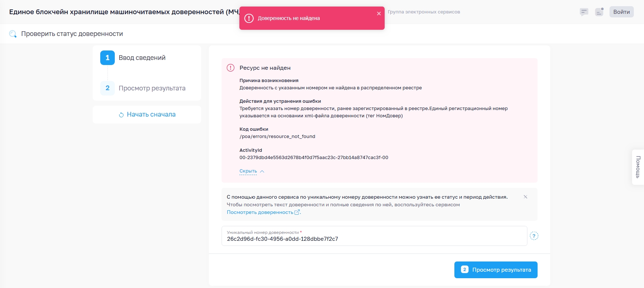The image size is (644, 288).
Task: Focus the "Уникальный номер доверенности" input field
Action: pyautogui.click(x=374, y=239)
